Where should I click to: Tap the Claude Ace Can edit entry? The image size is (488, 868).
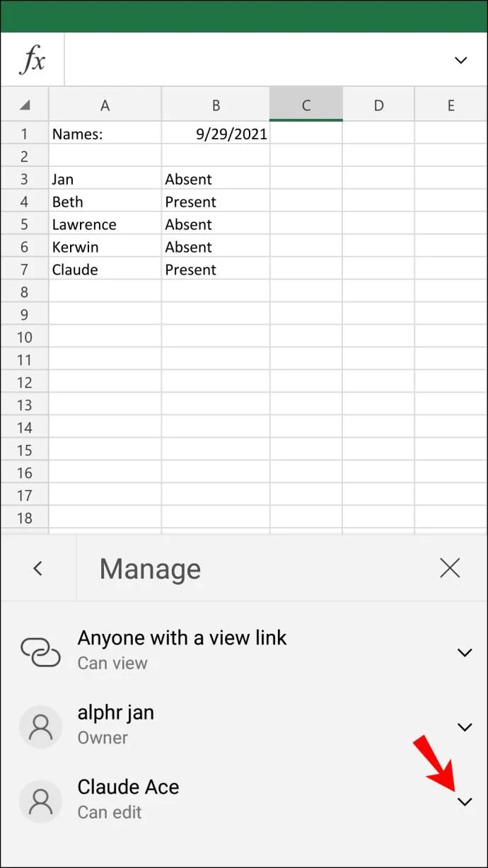pos(244,801)
